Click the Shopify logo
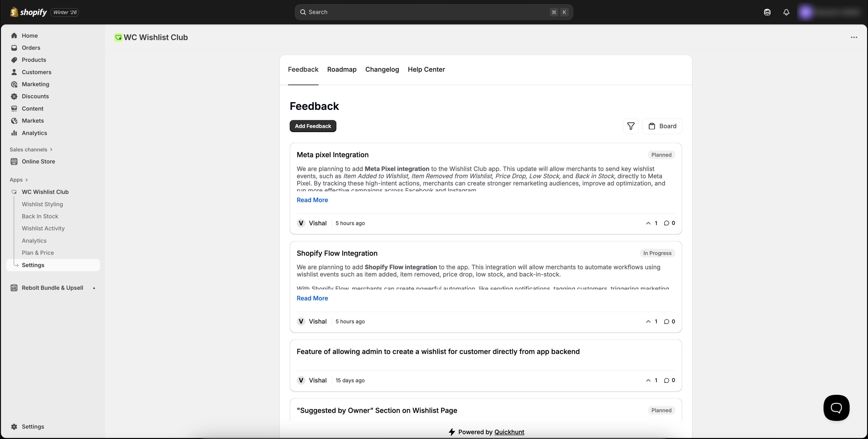Viewport: 868px width, 439px height. pyautogui.click(x=29, y=12)
